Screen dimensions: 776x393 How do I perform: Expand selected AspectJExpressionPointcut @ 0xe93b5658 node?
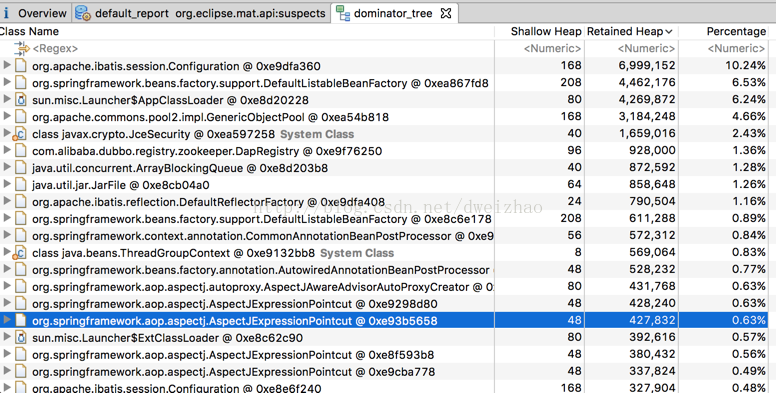7,320
